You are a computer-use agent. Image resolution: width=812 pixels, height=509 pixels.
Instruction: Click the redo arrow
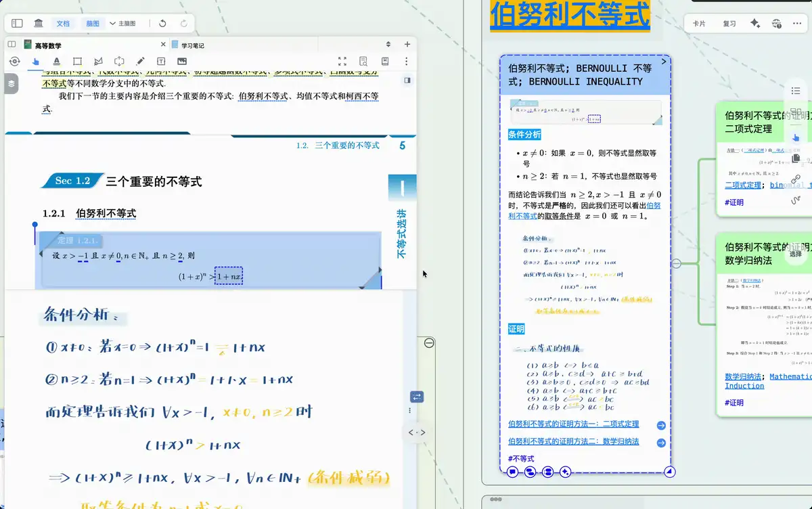183,23
